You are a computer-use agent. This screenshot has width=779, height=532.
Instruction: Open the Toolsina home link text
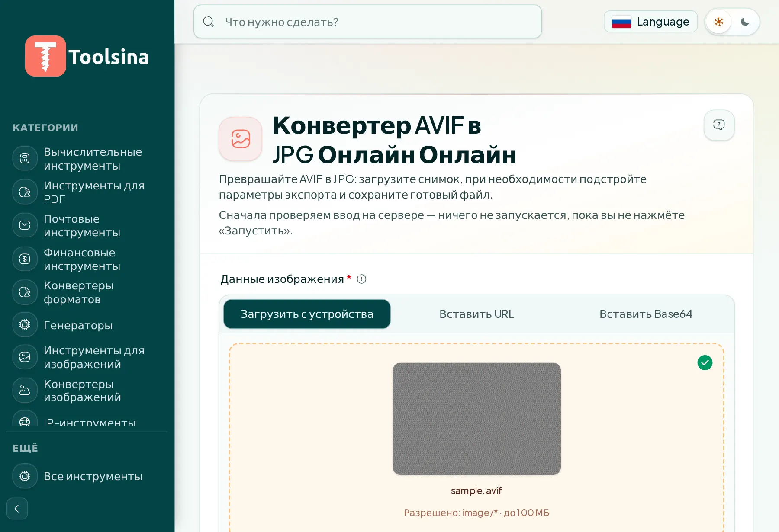109,57
